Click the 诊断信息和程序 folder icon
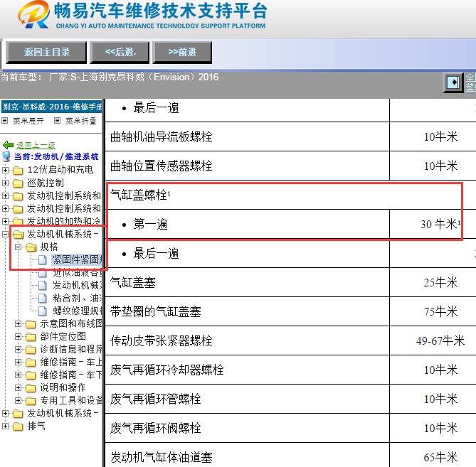 coord(31,350)
